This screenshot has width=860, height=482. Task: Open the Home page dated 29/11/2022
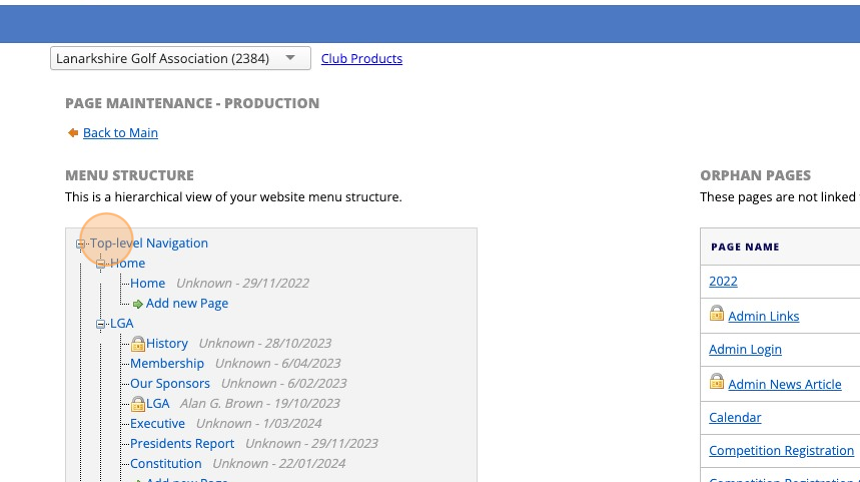(x=148, y=283)
